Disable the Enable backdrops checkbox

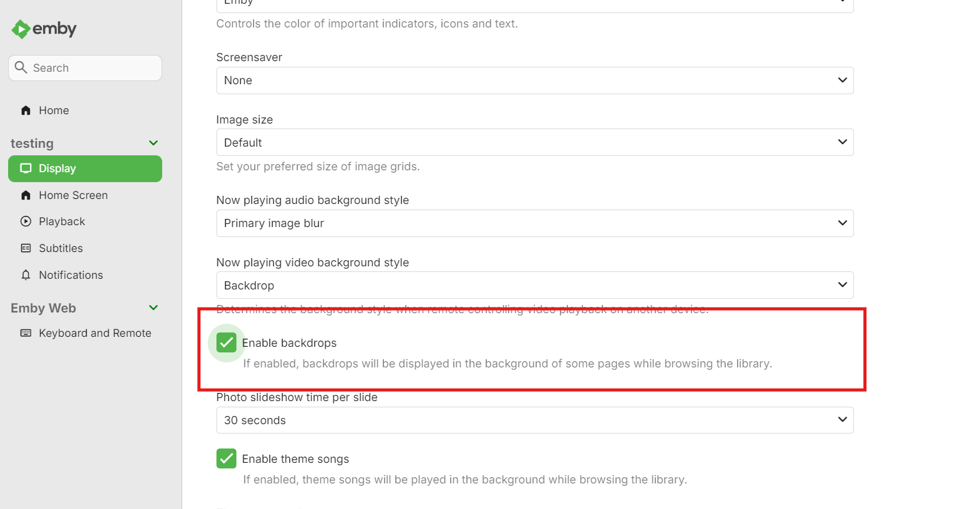click(226, 342)
